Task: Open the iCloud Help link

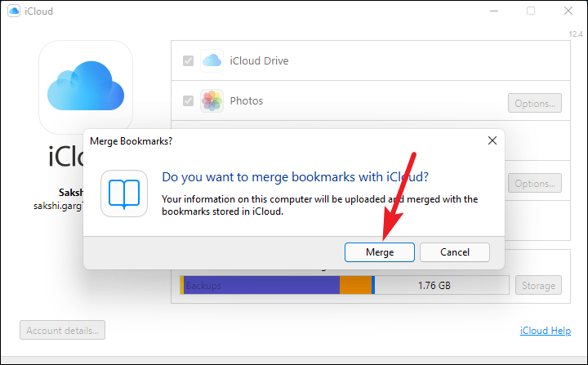Action: [x=546, y=331]
